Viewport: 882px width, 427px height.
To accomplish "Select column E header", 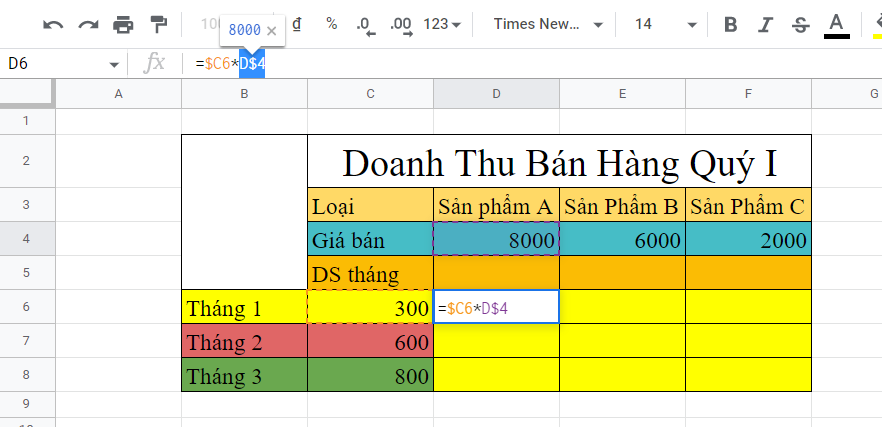I will 622,94.
